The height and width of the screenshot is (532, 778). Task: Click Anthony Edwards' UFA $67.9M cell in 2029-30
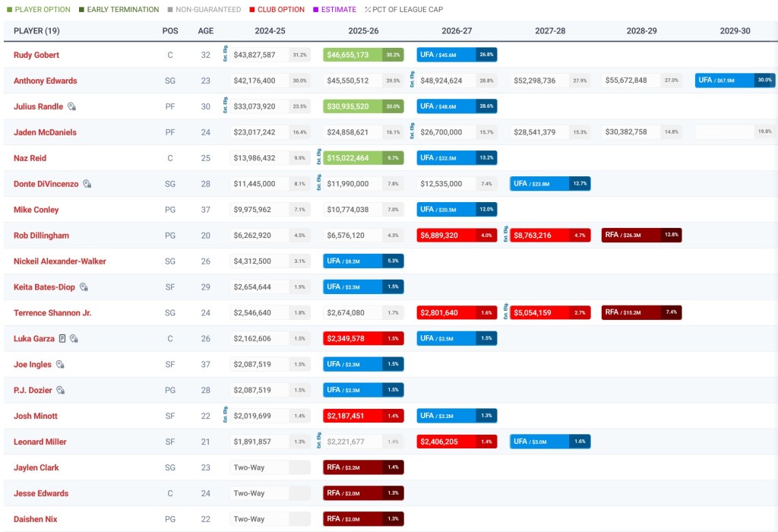click(734, 81)
